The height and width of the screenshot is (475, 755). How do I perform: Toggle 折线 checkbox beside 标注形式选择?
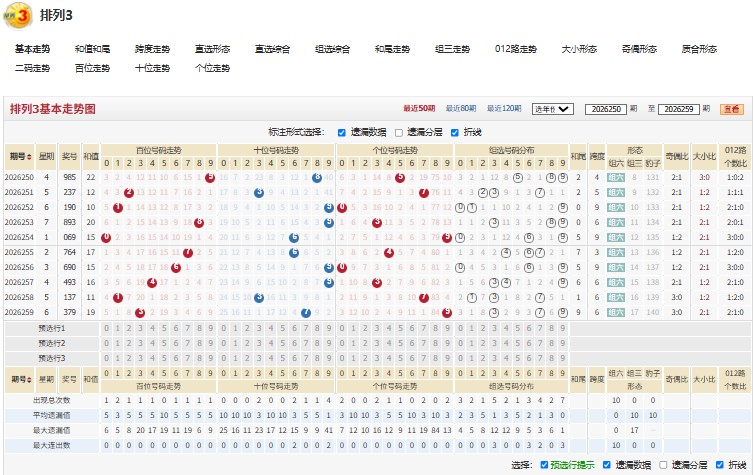tap(455, 132)
